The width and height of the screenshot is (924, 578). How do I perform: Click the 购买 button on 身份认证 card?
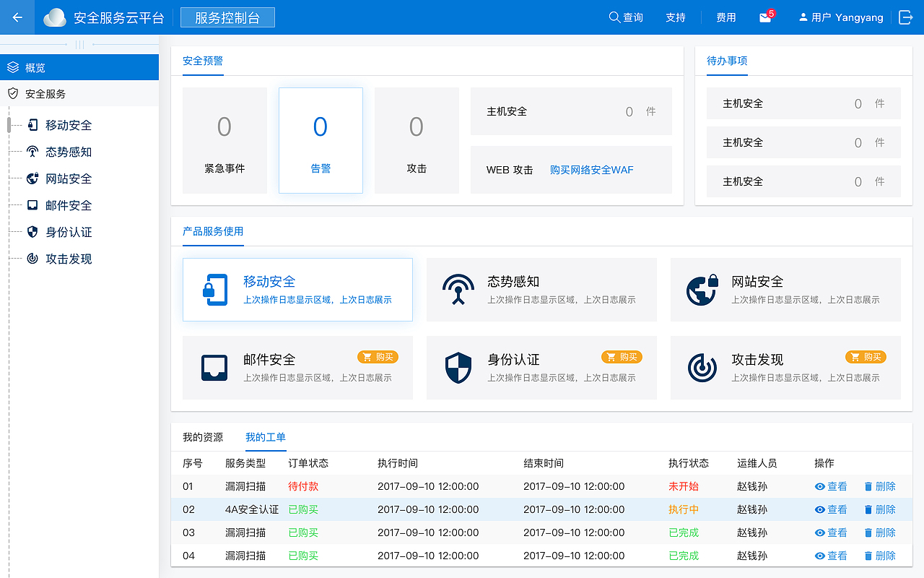622,357
